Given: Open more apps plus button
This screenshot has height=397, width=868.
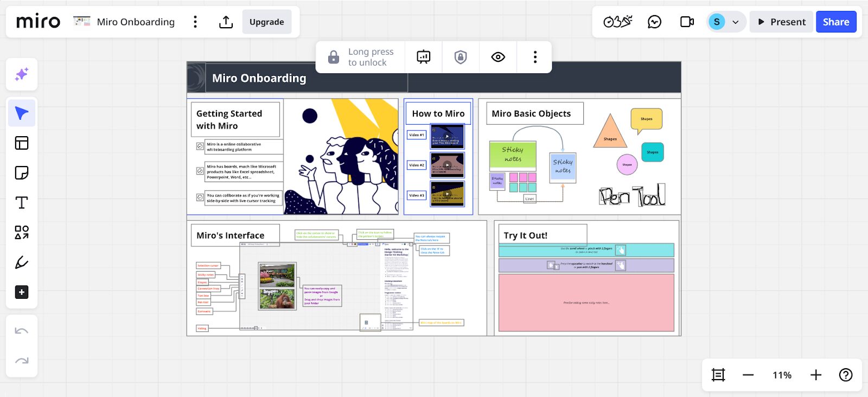Looking at the screenshot, I should [x=22, y=292].
